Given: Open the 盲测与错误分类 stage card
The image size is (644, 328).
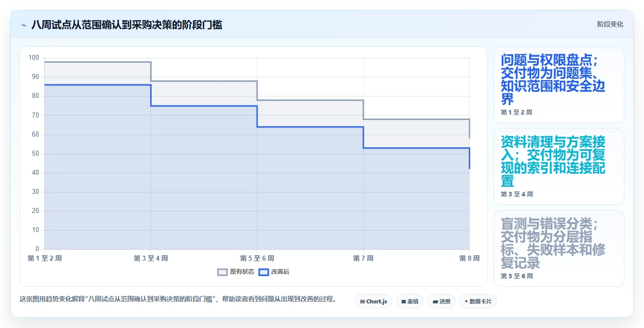Looking at the screenshot, I should 559,248.
